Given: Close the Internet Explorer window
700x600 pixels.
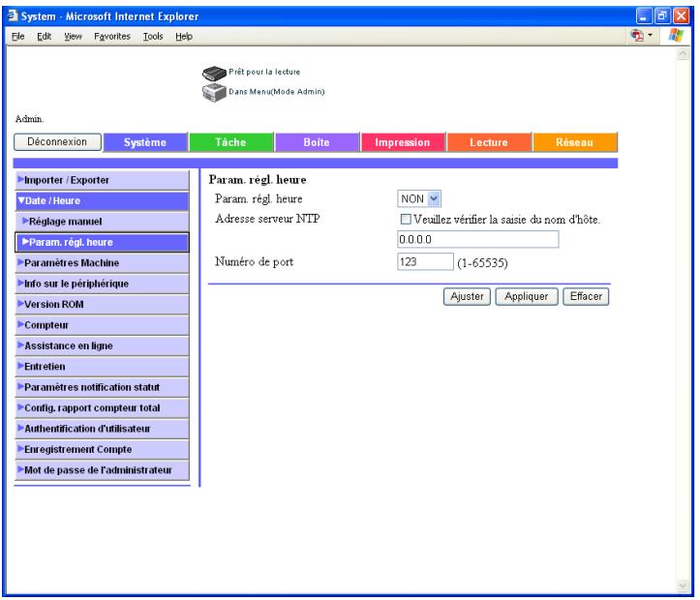Looking at the screenshot, I should tap(681, 16).
